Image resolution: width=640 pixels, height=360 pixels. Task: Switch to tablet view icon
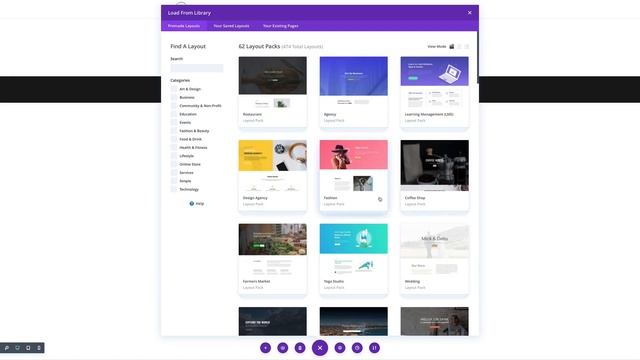[x=28, y=348]
